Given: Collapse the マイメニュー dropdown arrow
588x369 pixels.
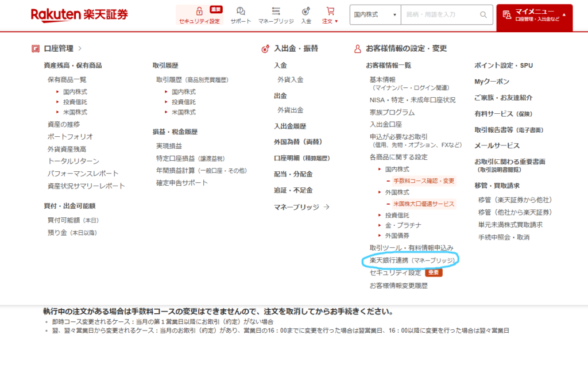Looking at the screenshot, I should tap(564, 14).
